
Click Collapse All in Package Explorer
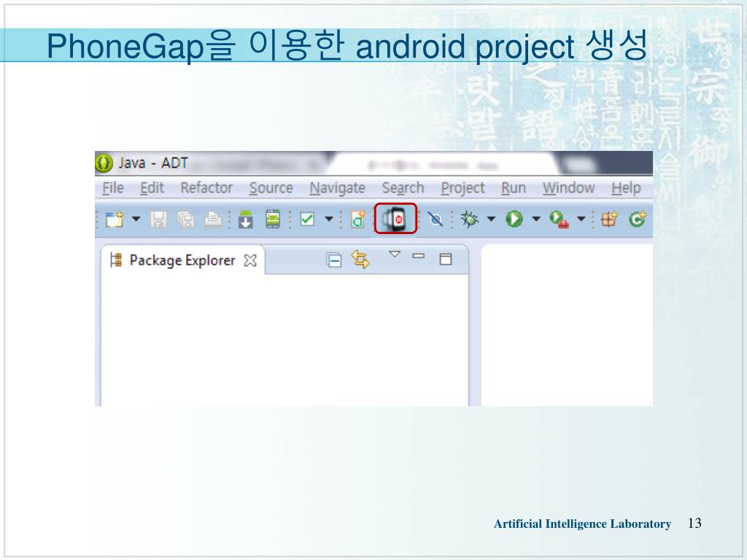(x=334, y=260)
